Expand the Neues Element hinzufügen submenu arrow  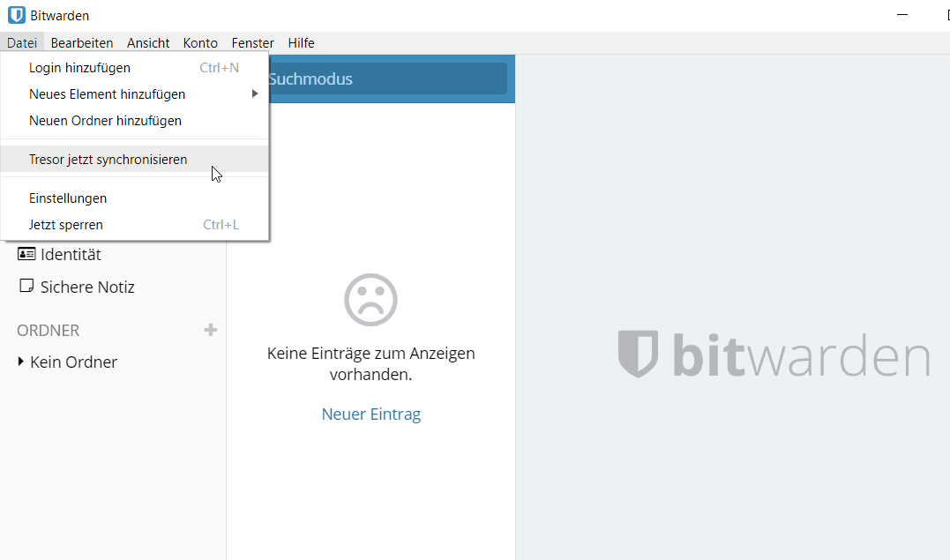click(255, 94)
